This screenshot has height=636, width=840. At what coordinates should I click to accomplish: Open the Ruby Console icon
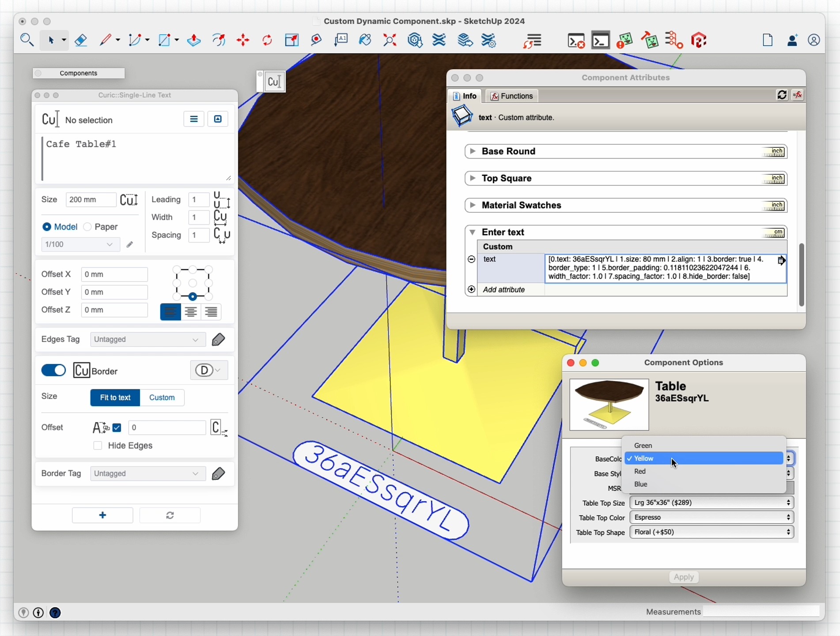point(601,41)
